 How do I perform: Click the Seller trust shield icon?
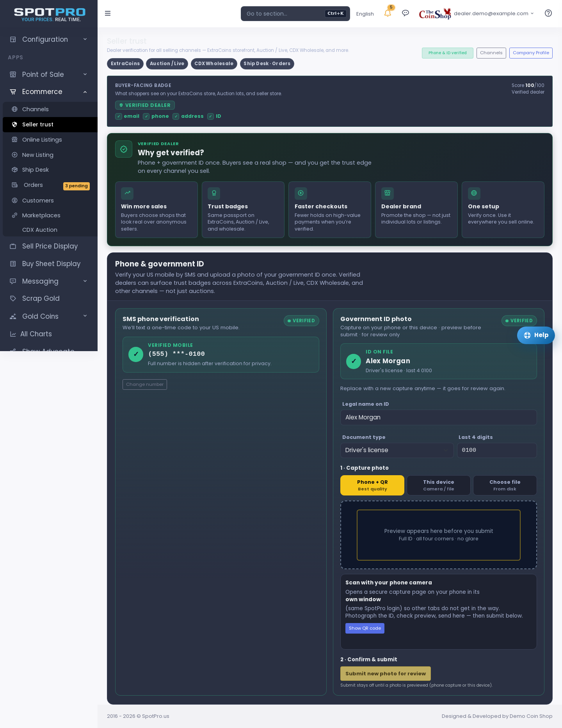[14, 124]
